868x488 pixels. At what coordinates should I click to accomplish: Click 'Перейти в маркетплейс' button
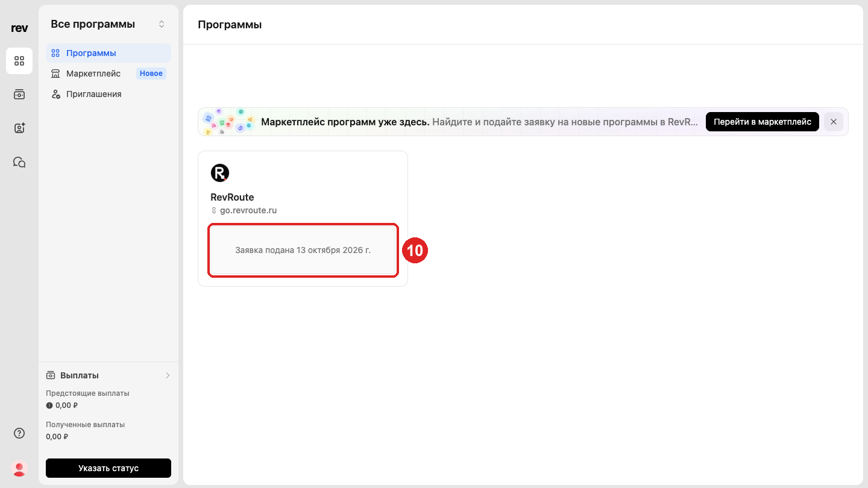[763, 122]
